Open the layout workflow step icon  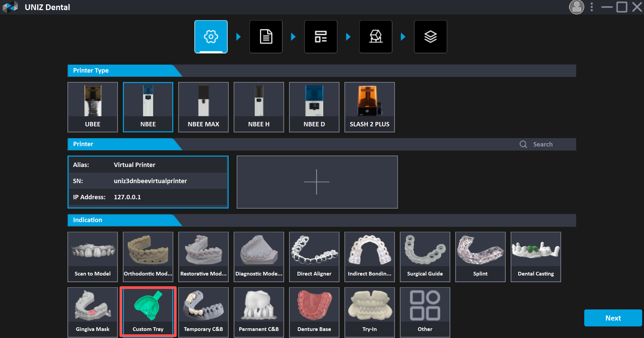point(321,37)
